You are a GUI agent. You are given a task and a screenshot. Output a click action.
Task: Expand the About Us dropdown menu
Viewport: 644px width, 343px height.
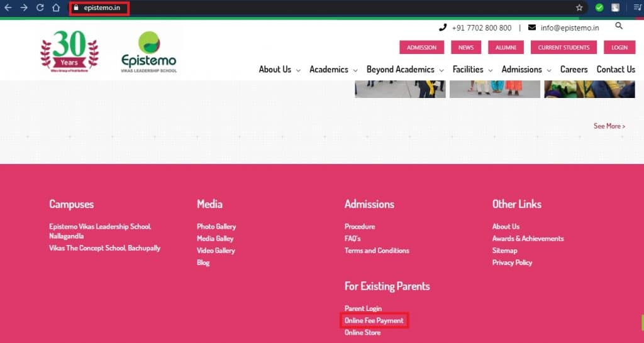pos(279,70)
